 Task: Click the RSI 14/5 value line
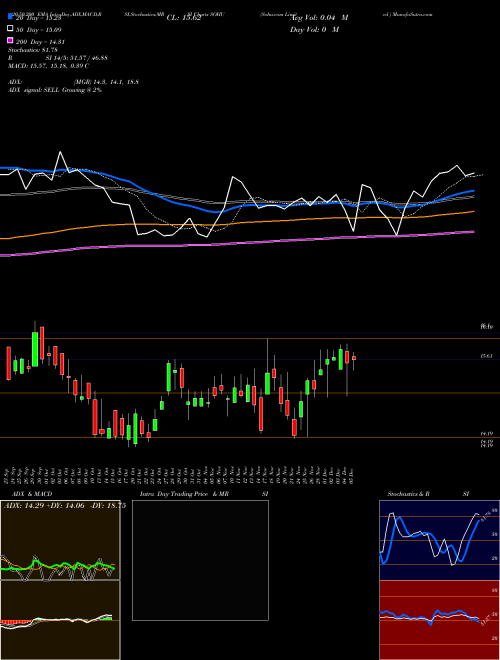(58, 58)
